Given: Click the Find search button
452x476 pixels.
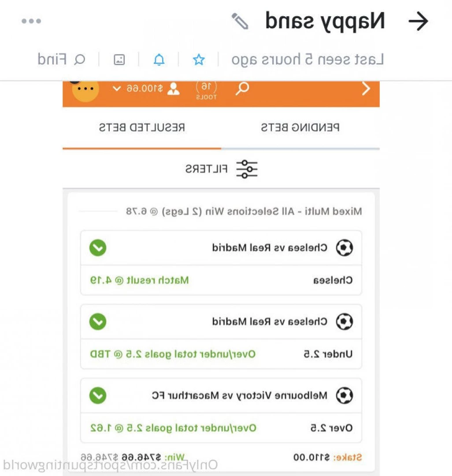Looking at the screenshot, I should click(x=61, y=59).
